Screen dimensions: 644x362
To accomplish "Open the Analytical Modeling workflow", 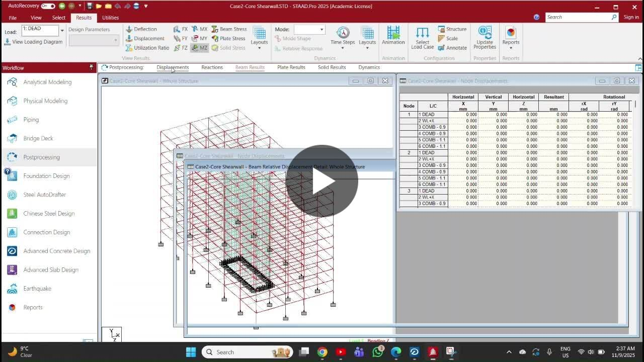I will tap(48, 82).
